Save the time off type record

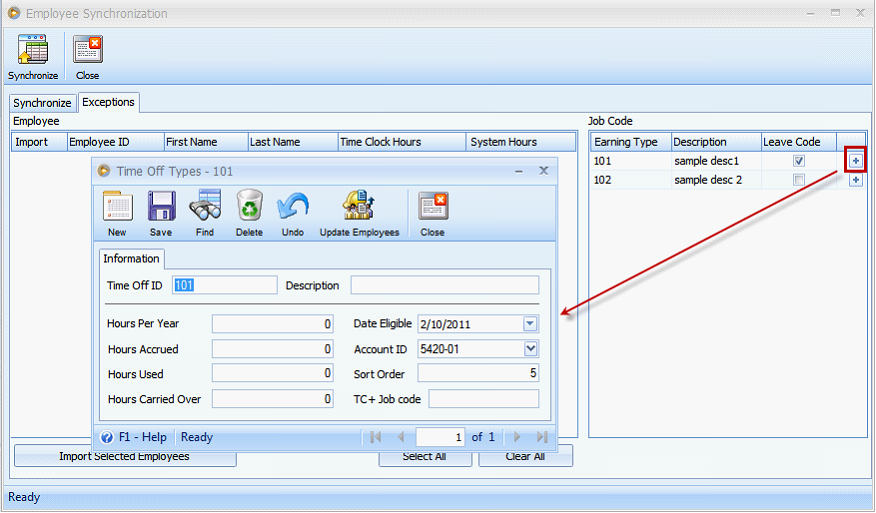point(161,206)
